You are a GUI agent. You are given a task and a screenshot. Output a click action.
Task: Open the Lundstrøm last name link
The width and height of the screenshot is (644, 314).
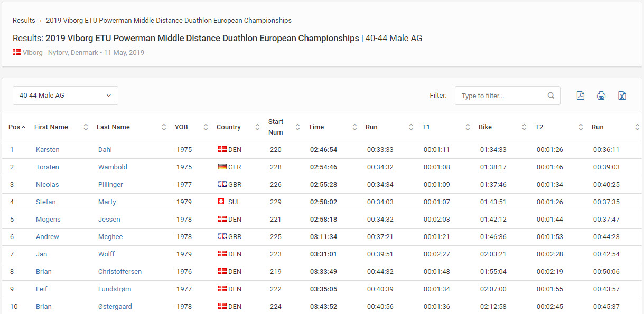coord(115,289)
